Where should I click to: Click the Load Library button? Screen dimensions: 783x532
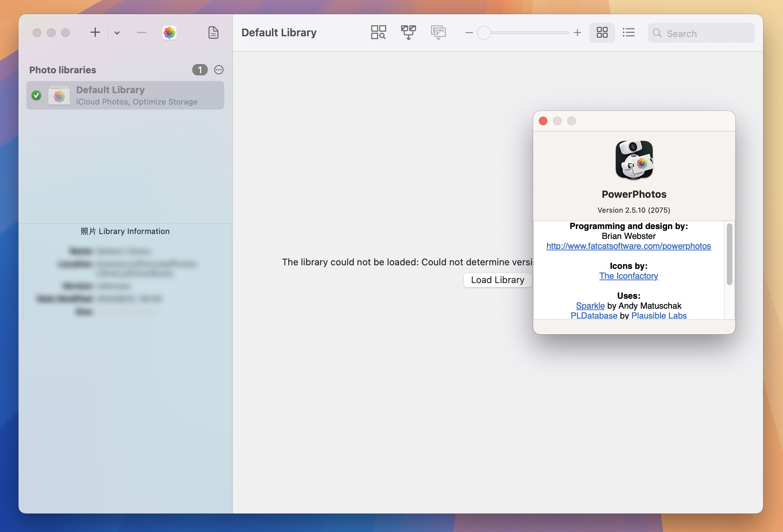pyautogui.click(x=498, y=279)
